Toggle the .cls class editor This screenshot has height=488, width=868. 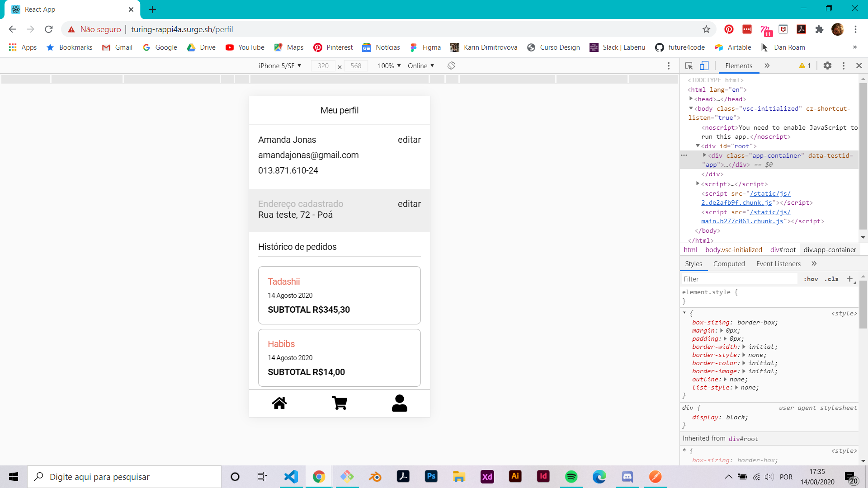(832, 279)
